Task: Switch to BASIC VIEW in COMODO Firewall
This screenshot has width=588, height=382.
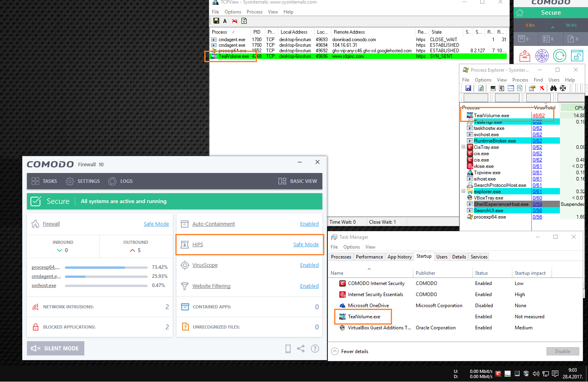Action: click(x=298, y=181)
